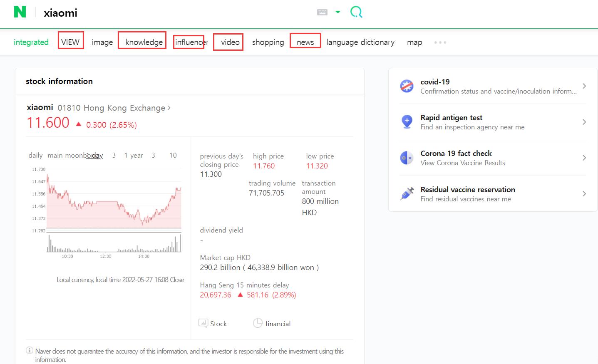Open the on-screen keyboard icon
598x364 pixels.
(x=322, y=12)
